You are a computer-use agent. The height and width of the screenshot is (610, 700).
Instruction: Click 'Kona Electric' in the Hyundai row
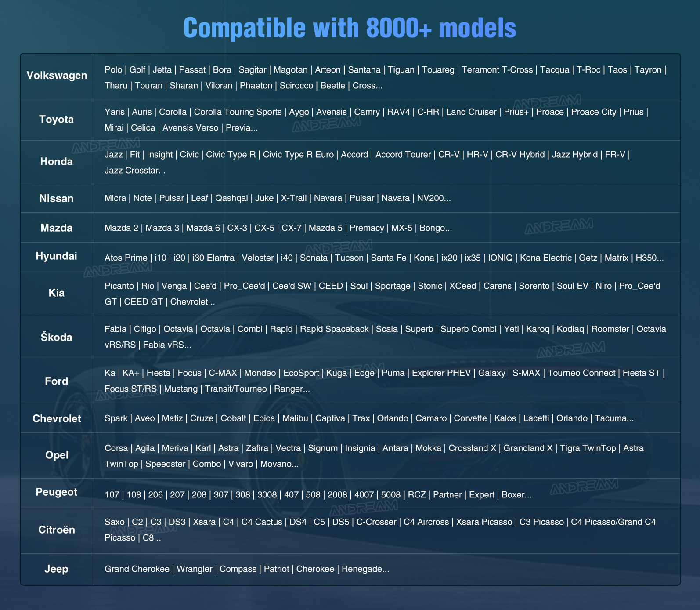pos(545,258)
